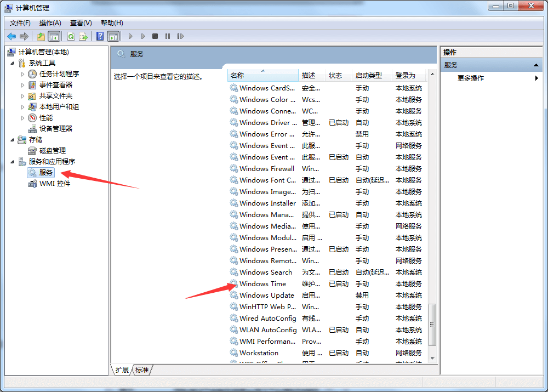Click the Up one level folder icon

click(41, 36)
